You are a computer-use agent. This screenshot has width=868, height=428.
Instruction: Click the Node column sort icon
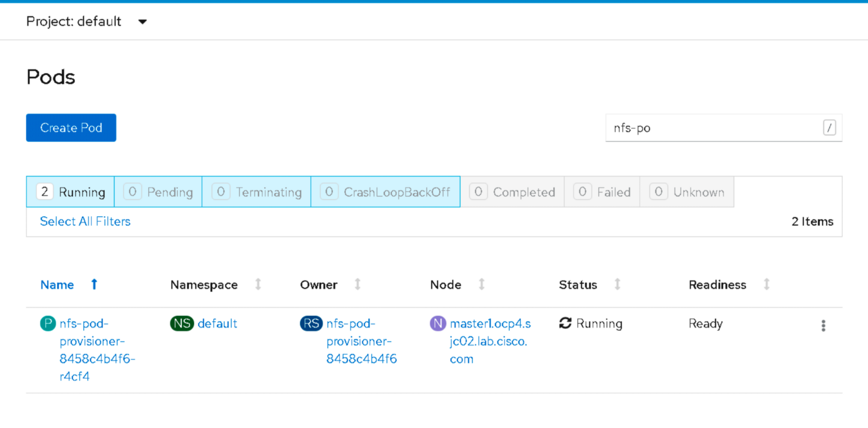[x=481, y=284]
